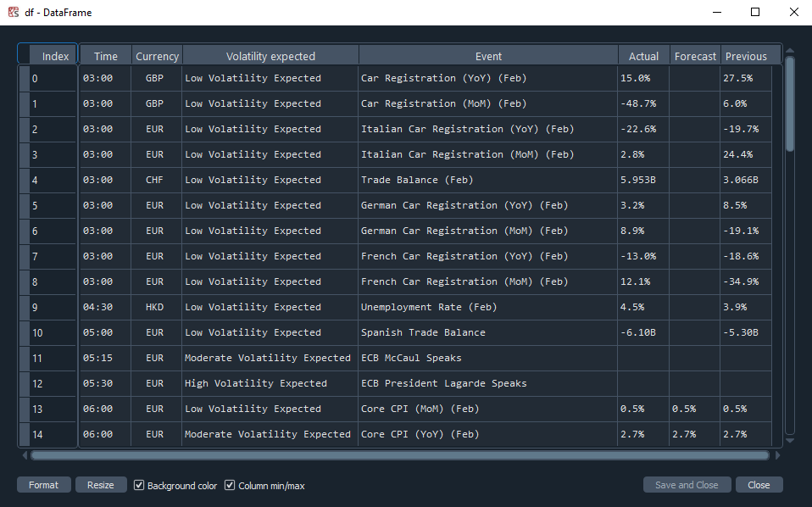Click the scroll down arrow of vertical scrollbar
Image resolution: width=812 pixels, height=507 pixels.
(x=790, y=441)
